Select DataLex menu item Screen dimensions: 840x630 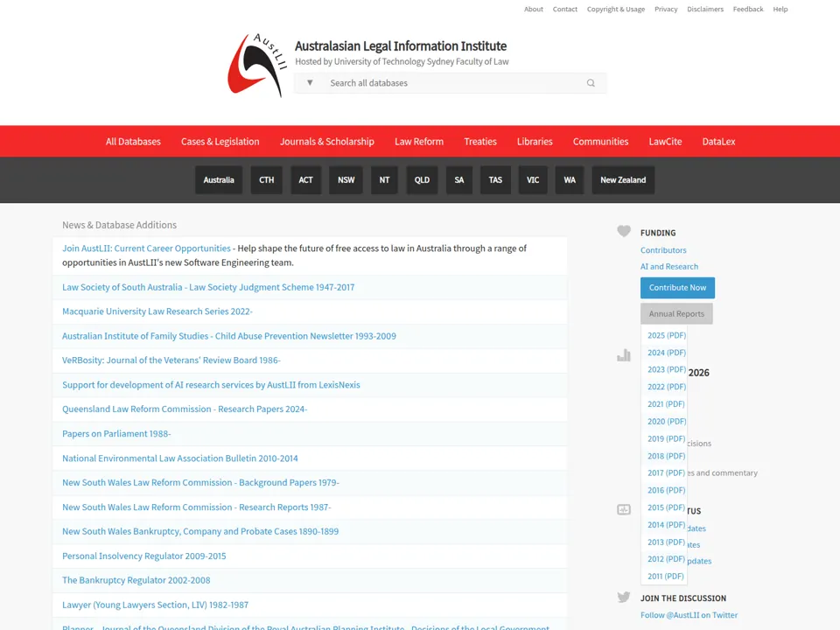click(718, 142)
